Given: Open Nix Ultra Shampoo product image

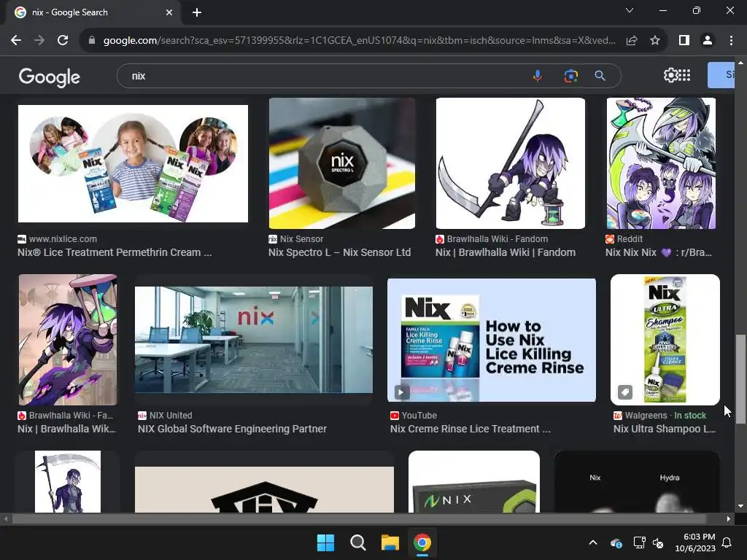Looking at the screenshot, I should point(665,340).
